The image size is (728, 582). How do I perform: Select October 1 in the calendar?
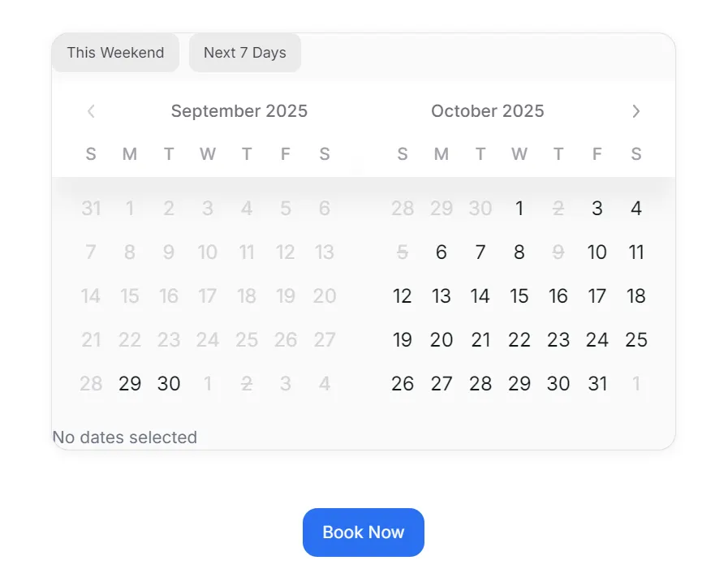coord(519,209)
